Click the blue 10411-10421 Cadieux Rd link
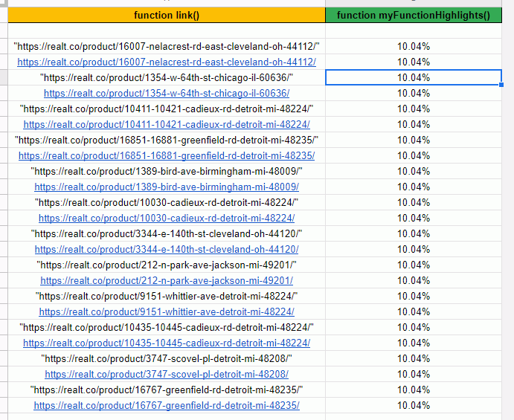This screenshot has height=420, width=514. pos(167,124)
